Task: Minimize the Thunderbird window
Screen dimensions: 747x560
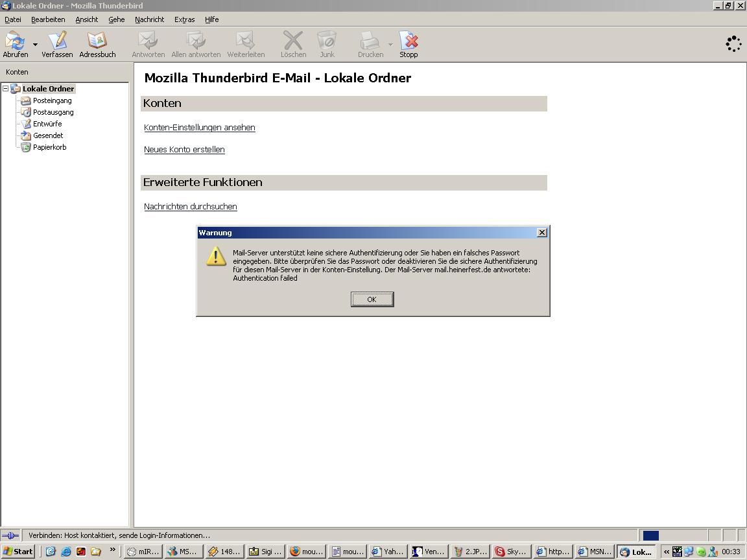Action: (718, 5)
